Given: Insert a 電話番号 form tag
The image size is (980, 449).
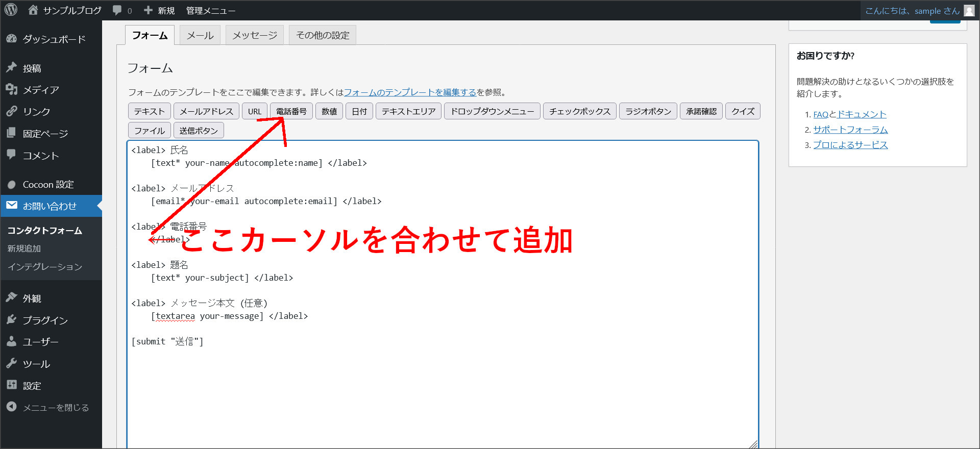Looking at the screenshot, I should pyautogui.click(x=291, y=111).
